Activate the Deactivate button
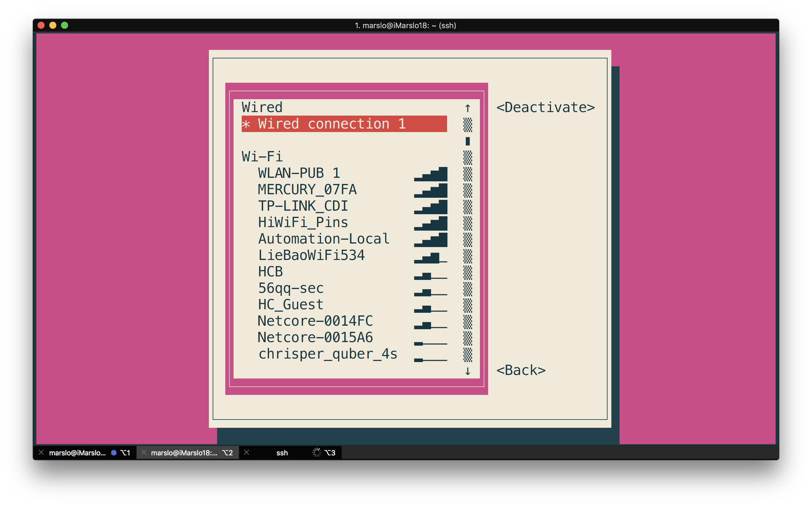 point(545,107)
